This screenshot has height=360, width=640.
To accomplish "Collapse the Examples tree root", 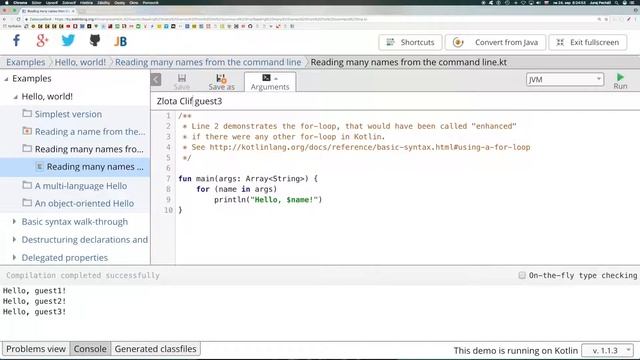I will [x=6, y=79].
